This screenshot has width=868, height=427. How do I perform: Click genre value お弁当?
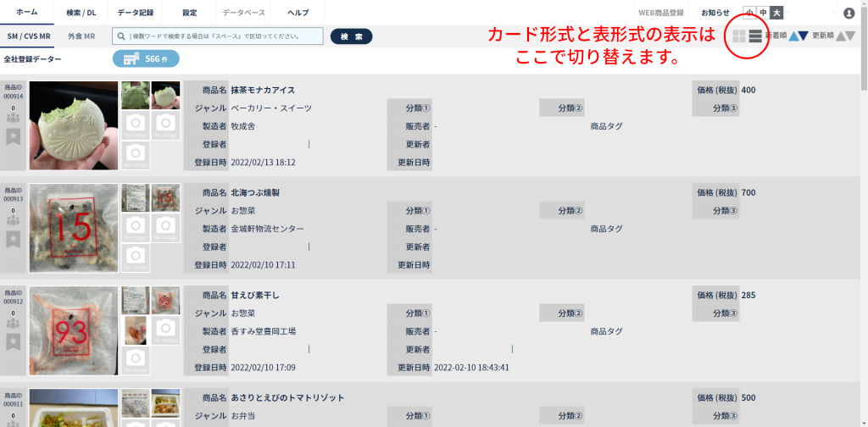(x=243, y=416)
